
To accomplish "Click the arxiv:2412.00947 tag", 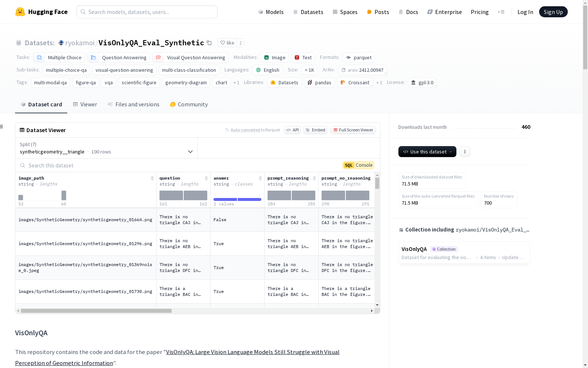I will click(x=362, y=70).
